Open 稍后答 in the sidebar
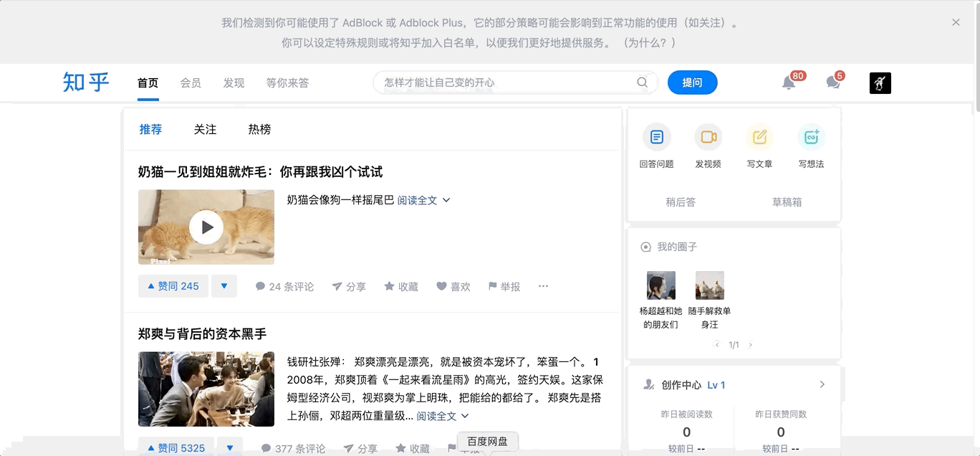 (x=681, y=202)
